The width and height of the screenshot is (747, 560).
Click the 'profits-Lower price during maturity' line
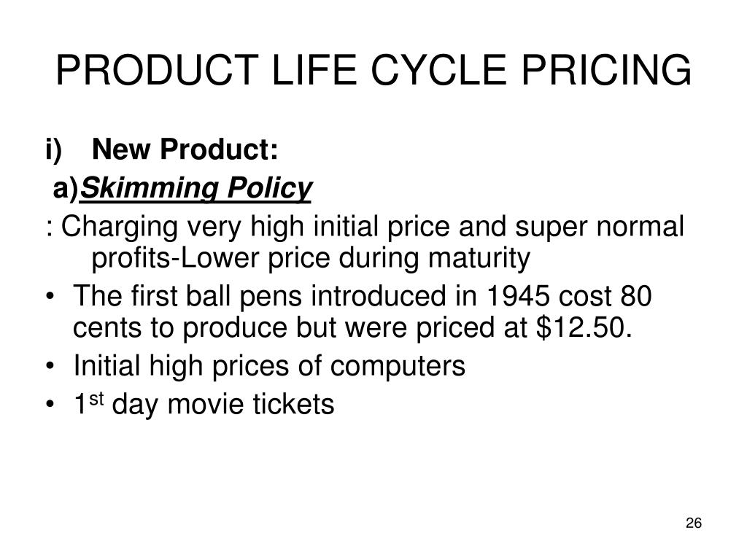[311, 259]
